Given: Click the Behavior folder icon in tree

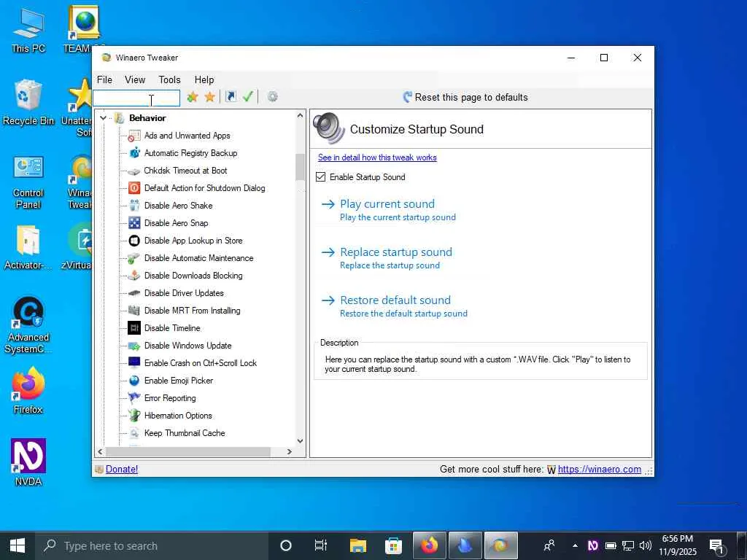Looking at the screenshot, I should 119,117.
